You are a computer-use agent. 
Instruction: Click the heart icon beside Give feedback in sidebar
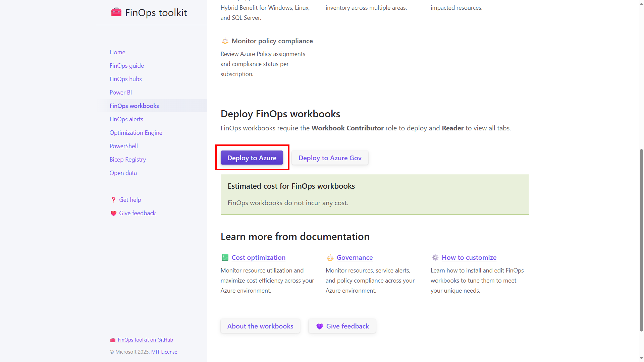[x=113, y=213]
